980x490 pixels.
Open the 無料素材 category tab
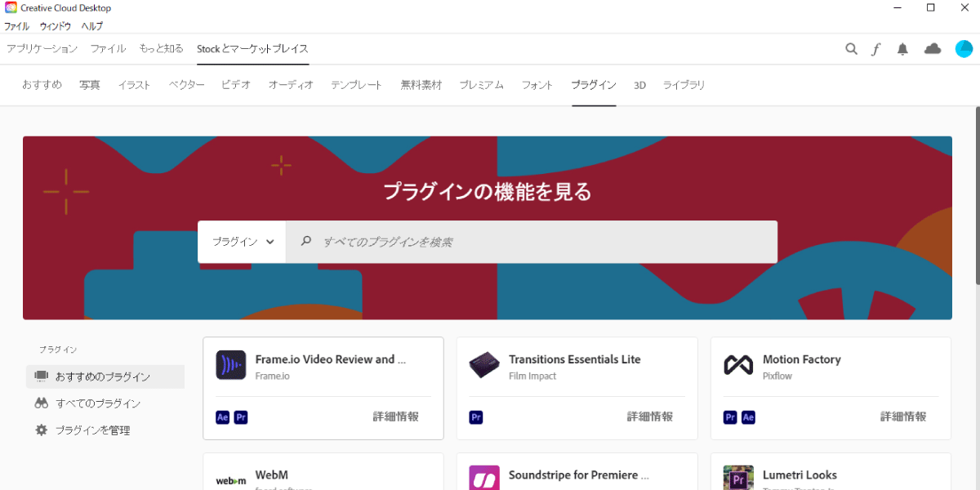(421, 85)
